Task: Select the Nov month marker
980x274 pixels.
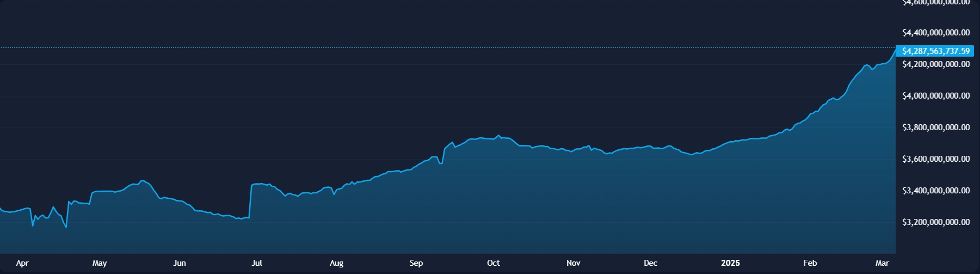Action: pos(574,263)
